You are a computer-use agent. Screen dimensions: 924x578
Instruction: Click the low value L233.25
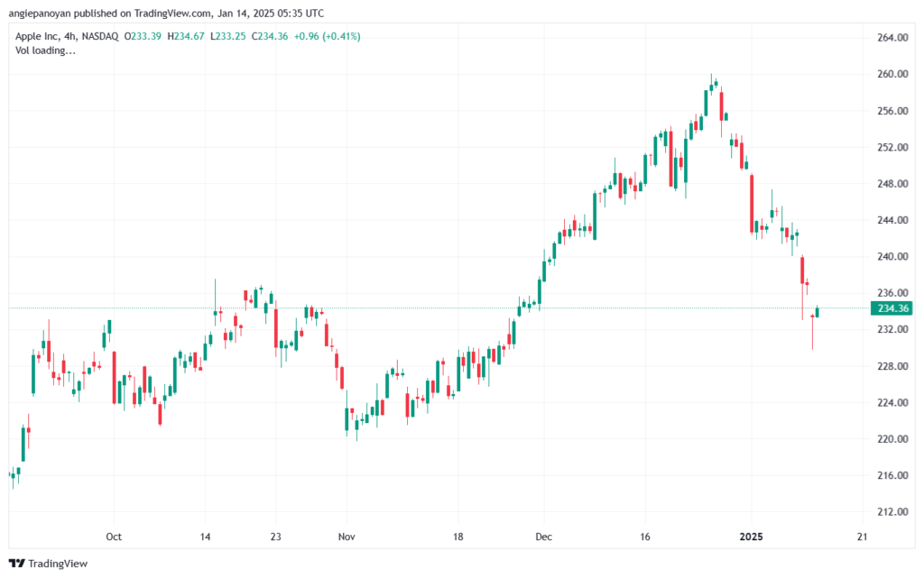(x=228, y=36)
